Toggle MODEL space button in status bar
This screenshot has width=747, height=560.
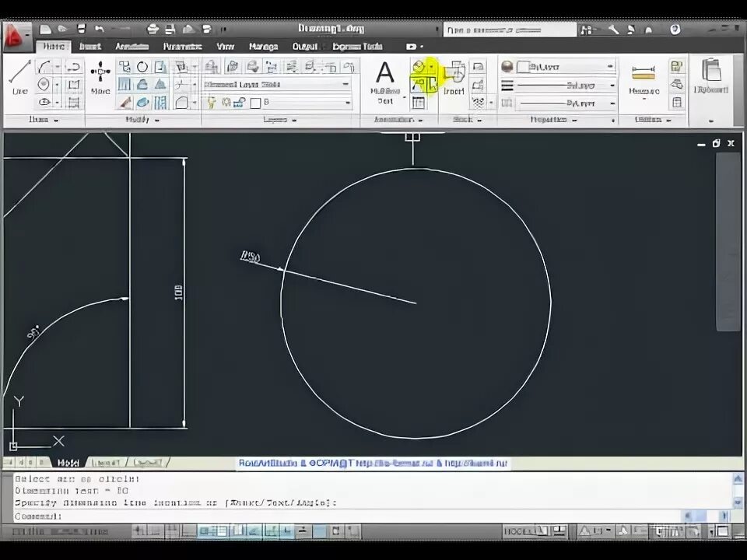[x=517, y=531]
